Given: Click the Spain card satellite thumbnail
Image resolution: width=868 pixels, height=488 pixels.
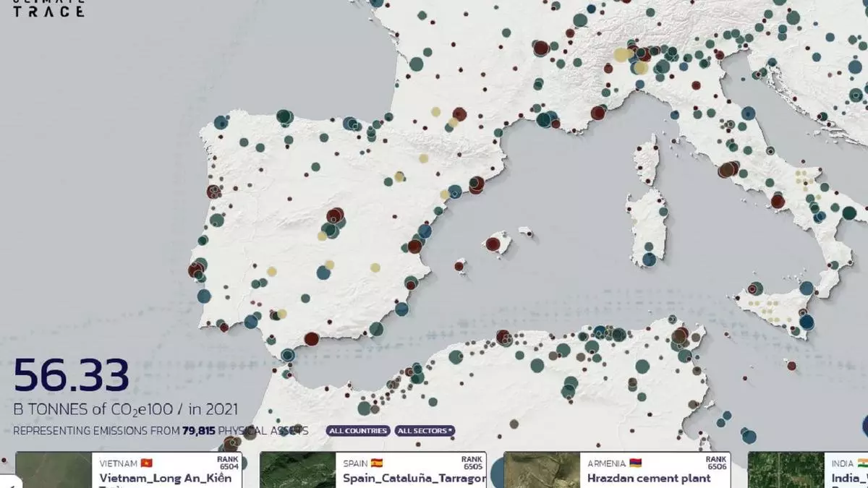Looking at the screenshot, I should coord(298,471).
